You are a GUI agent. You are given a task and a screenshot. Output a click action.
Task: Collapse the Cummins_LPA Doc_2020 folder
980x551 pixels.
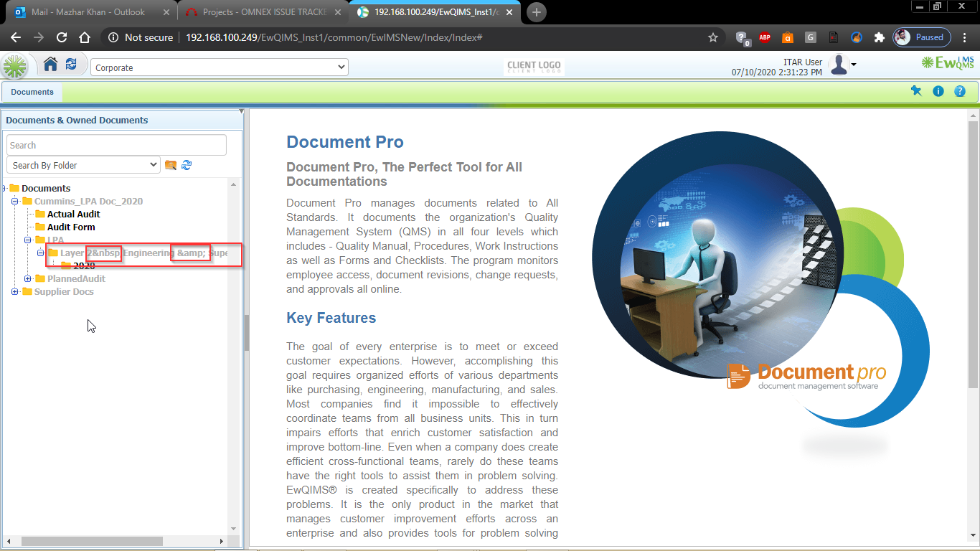[x=15, y=201]
